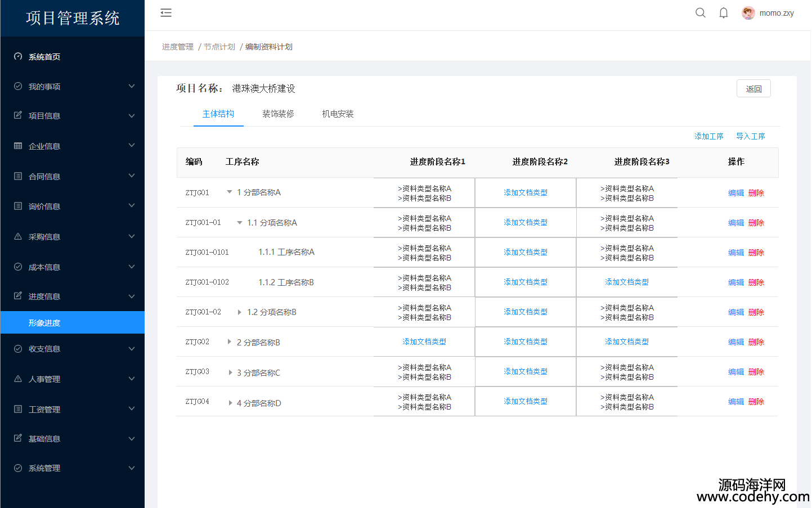Delete row ZTJG03
The width and height of the screenshot is (812, 508).
756,372
